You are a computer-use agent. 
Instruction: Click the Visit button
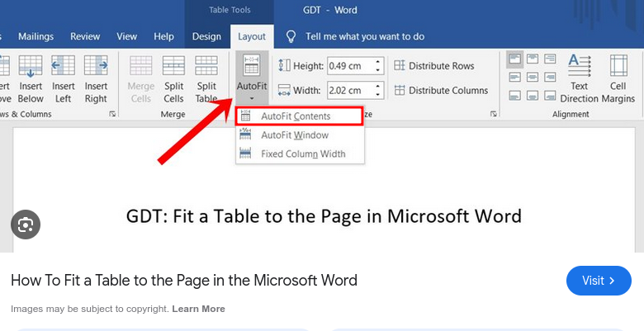pos(599,281)
